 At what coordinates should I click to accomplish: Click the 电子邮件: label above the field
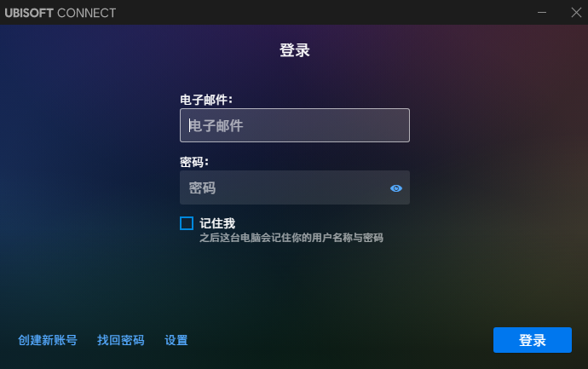pyautogui.click(x=206, y=100)
